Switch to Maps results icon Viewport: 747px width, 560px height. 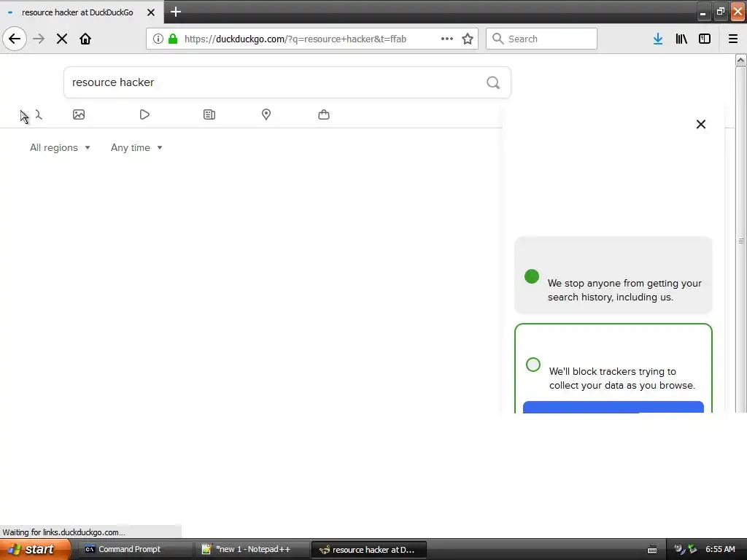(266, 114)
